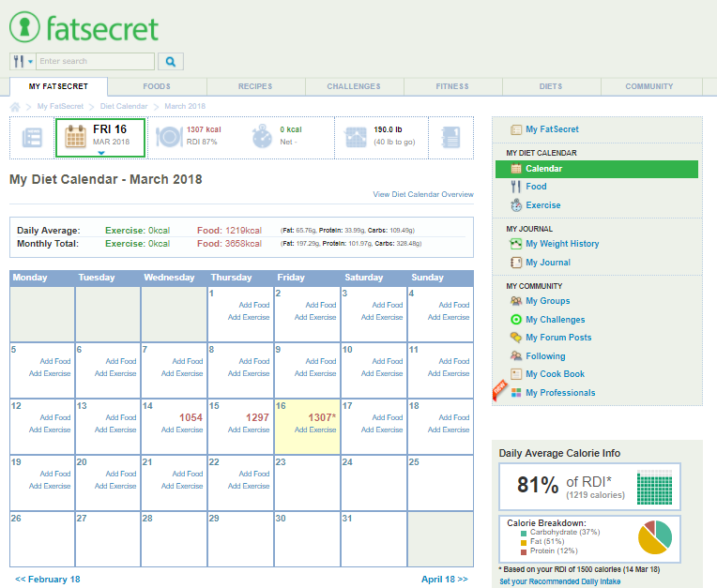Open My FatSecret sidebar link

(552, 129)
